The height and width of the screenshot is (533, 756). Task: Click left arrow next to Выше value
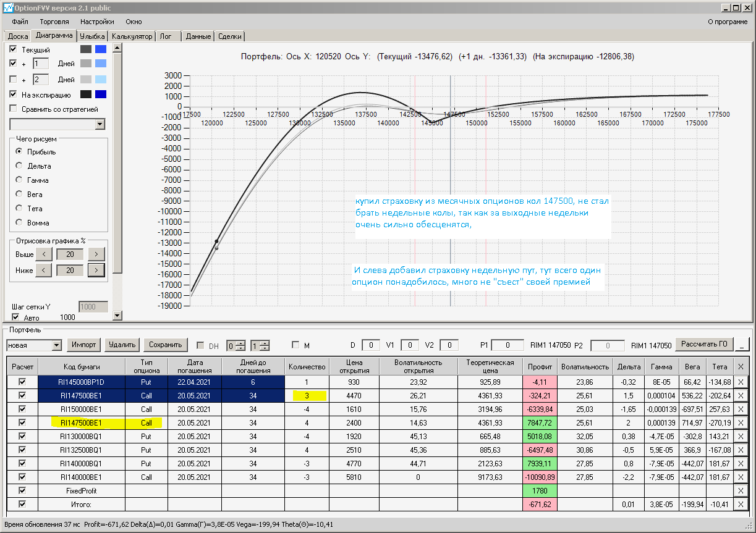43,254
